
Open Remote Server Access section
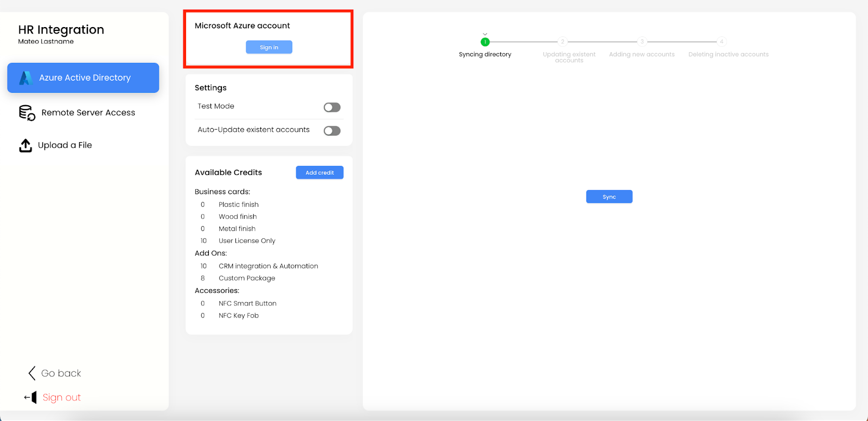[x=83, y=113]
